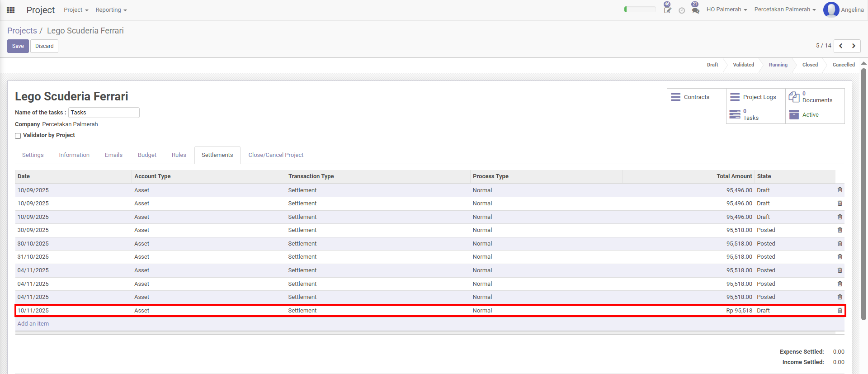Expand the Percetakan Palmerah company dropdown
The height and width of the screenshot is (374, 868).
point(785,9)
